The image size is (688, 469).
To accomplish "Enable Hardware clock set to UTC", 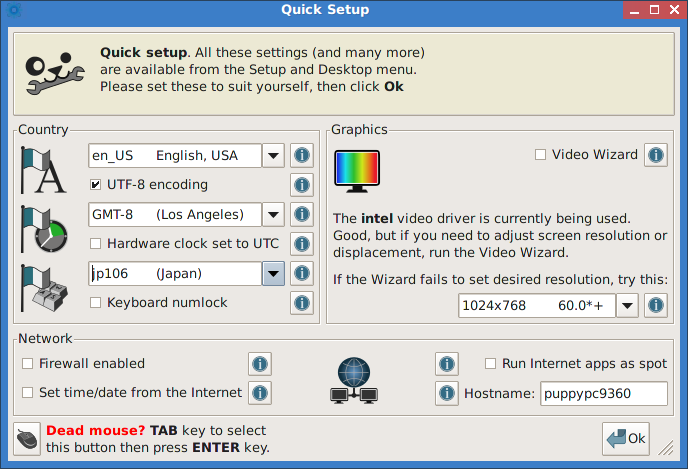I will click(x=95, y=243).
